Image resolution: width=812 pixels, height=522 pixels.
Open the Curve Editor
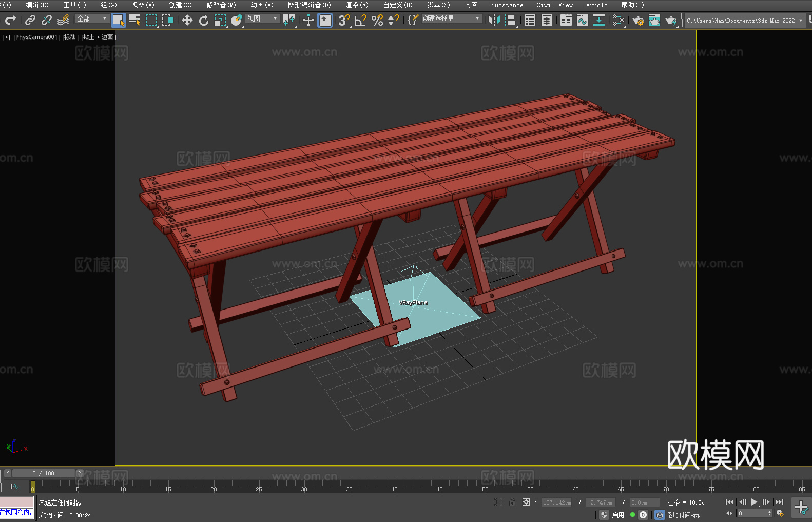[583, 20]
